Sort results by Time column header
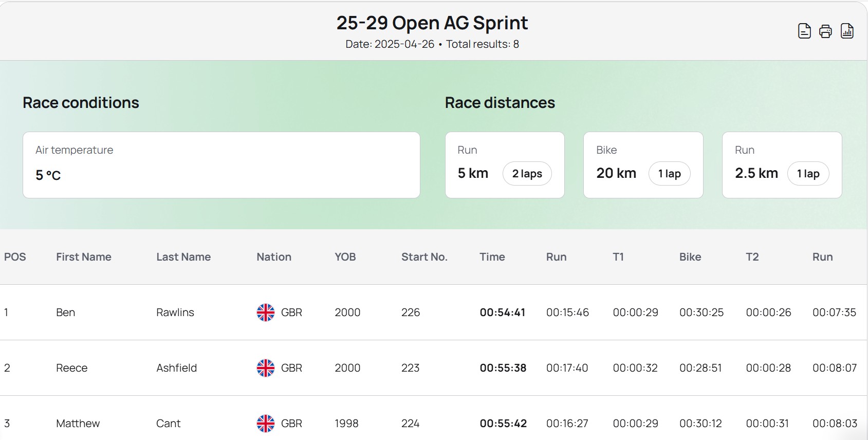 coord(492,257)
